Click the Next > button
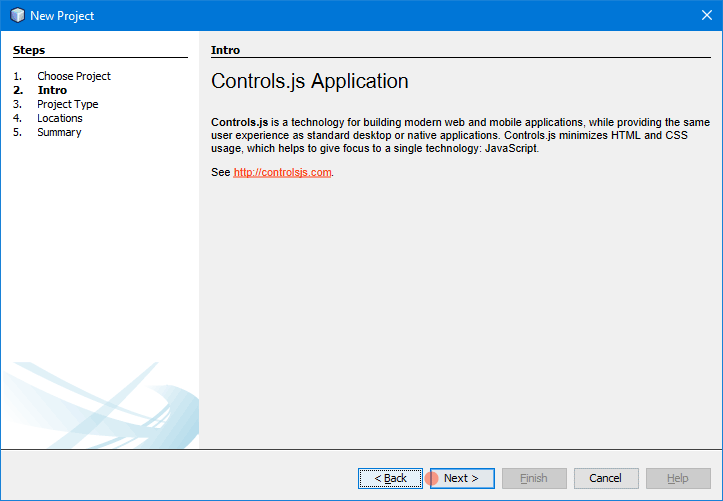The image size is (723, 501). click(462, 478)
